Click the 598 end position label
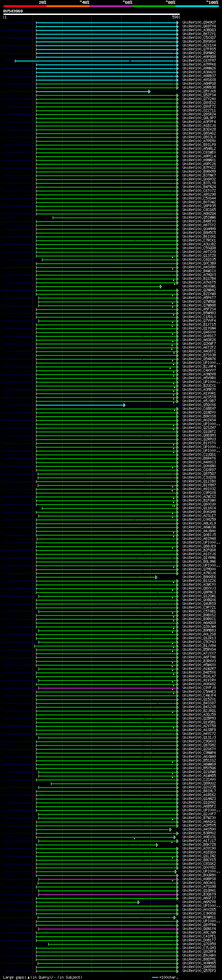This screenshot has width=222, height=980. [175, 17]
